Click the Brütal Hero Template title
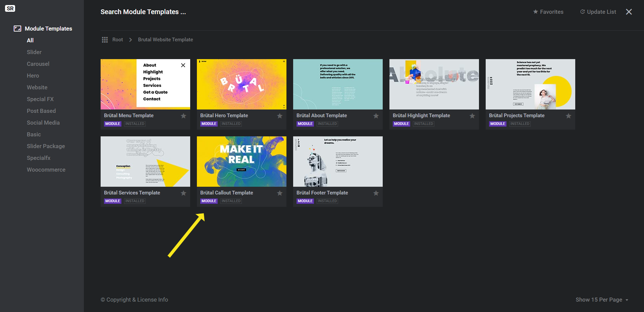644x312 pixels. [x=224, y=116]
